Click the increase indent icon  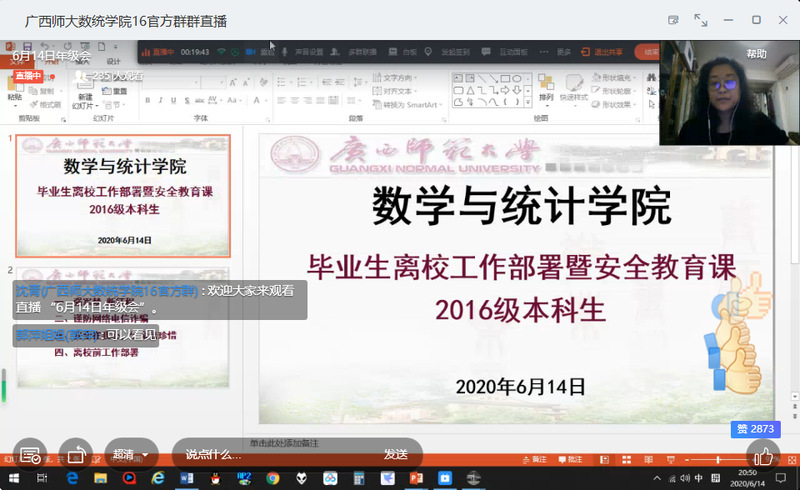pyautogui.click(x=341, y=82)
